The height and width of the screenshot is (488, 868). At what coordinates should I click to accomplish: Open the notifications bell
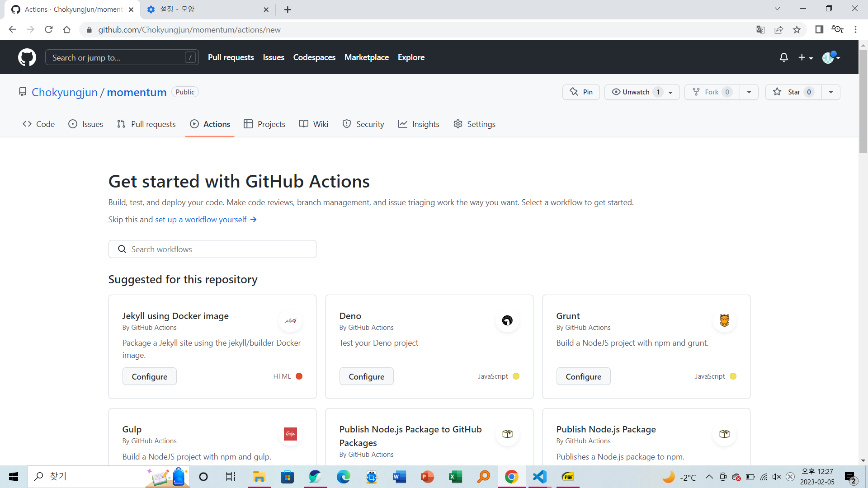point(784,57)
